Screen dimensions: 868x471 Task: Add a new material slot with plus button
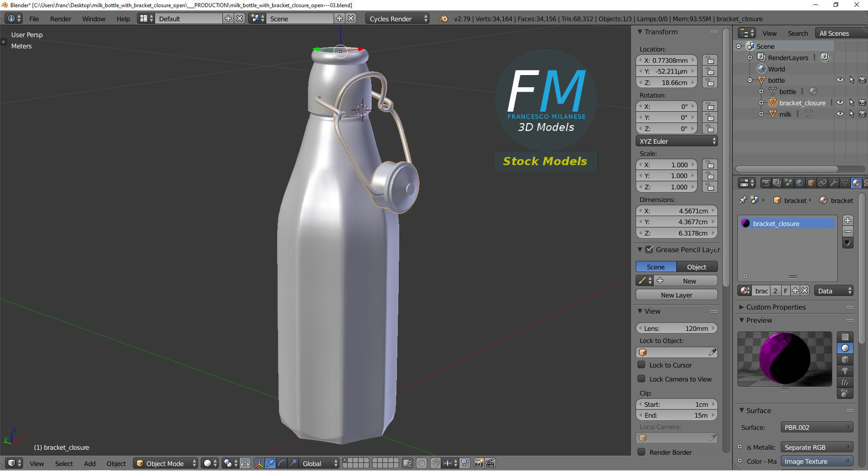click(848, 221)
